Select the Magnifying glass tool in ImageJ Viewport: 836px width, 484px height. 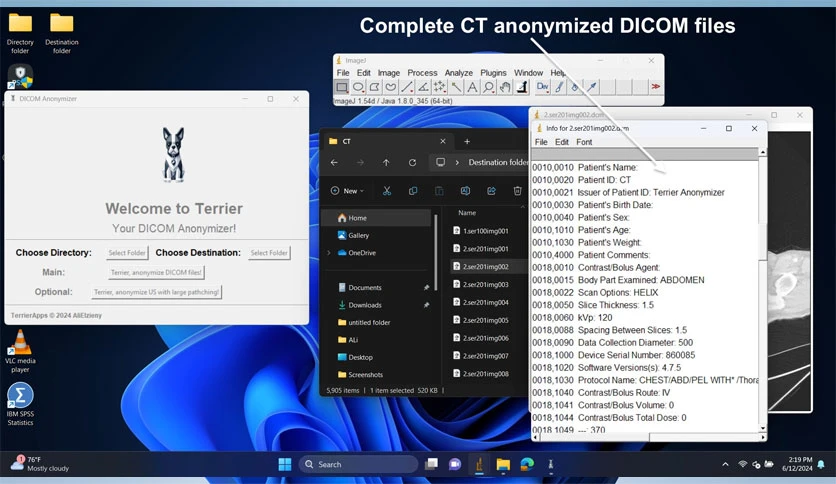(x=488, y=87)
